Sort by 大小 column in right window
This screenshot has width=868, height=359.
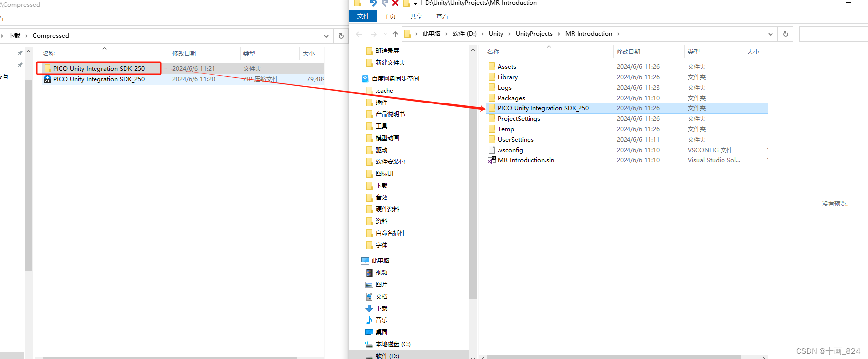[753, 51]
